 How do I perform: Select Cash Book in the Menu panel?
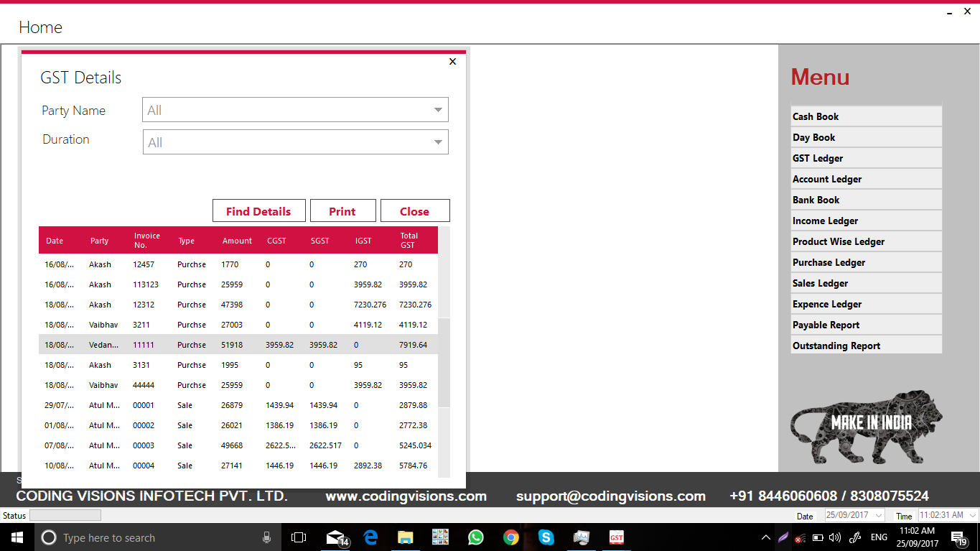[816, 116]
